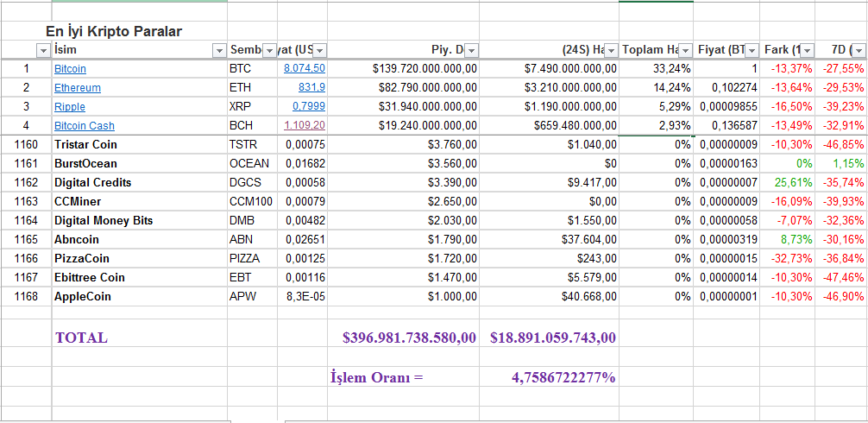
Task: Select the 0,00000319 BTC price cell
Action: pos(726,239)
